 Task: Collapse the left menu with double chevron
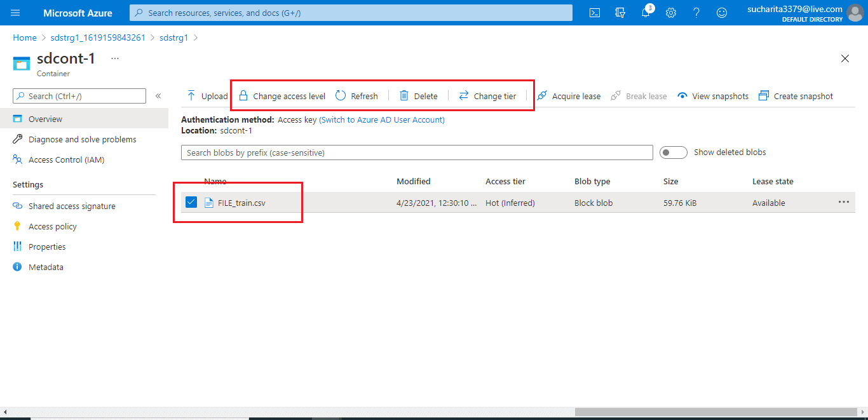(158, 96)
